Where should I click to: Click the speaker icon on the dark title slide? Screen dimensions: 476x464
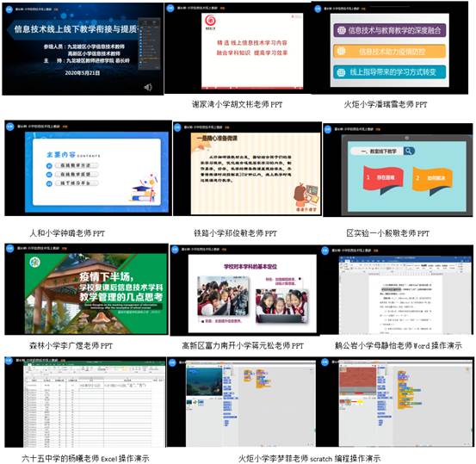click(x=148, y=88)
